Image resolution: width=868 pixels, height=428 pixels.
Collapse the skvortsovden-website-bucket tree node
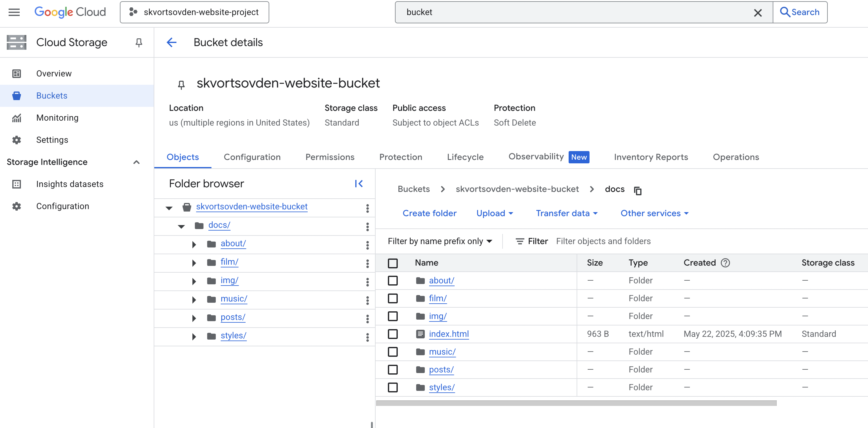[169, 208]
